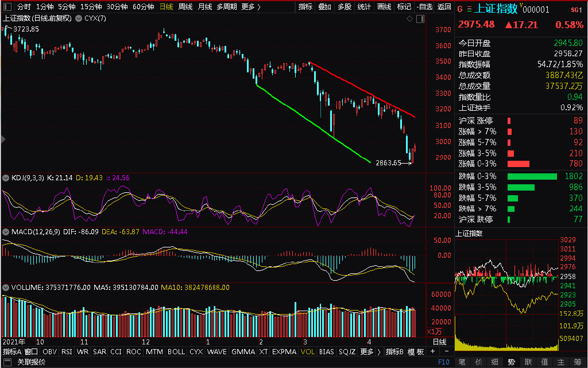Click the window icon beside 关联报价
The height and width of the screenshot is (368, 588).
[7, 362]
